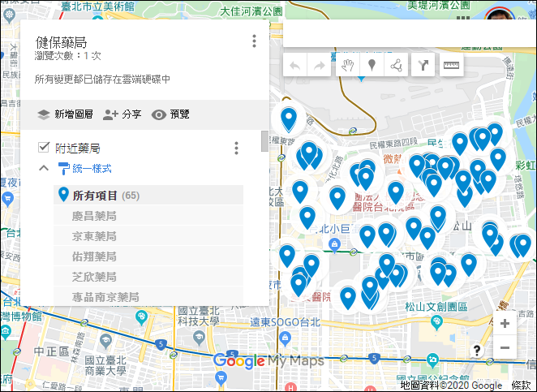Select 佑翔藥局 in the list

(148, 256)
